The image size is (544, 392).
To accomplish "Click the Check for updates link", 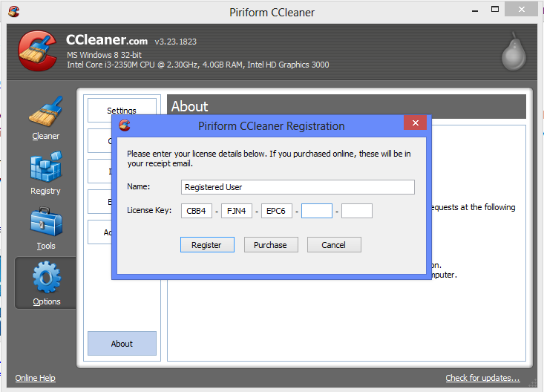I will coord(482,378).
